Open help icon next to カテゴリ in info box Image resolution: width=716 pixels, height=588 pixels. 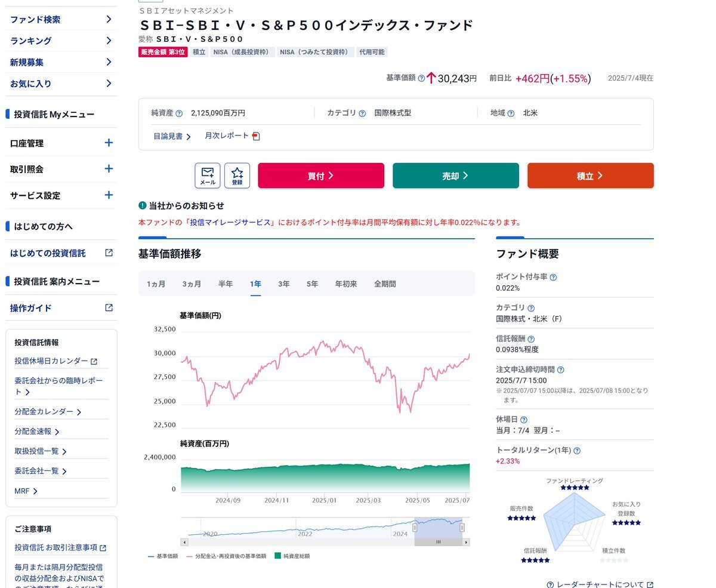coord(362,113)
